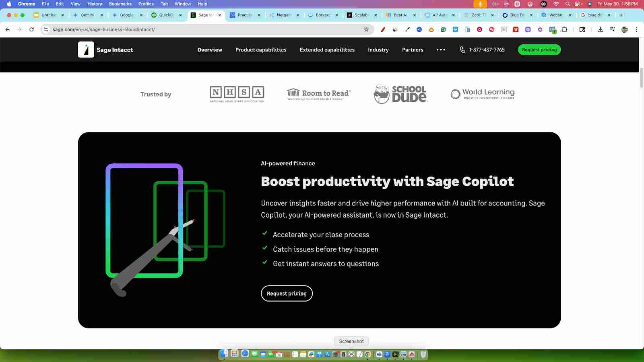The width and height of the screenshot is (644, 362).
Task: Click the Sage Intacct logo icon
Action: point(86,50)
